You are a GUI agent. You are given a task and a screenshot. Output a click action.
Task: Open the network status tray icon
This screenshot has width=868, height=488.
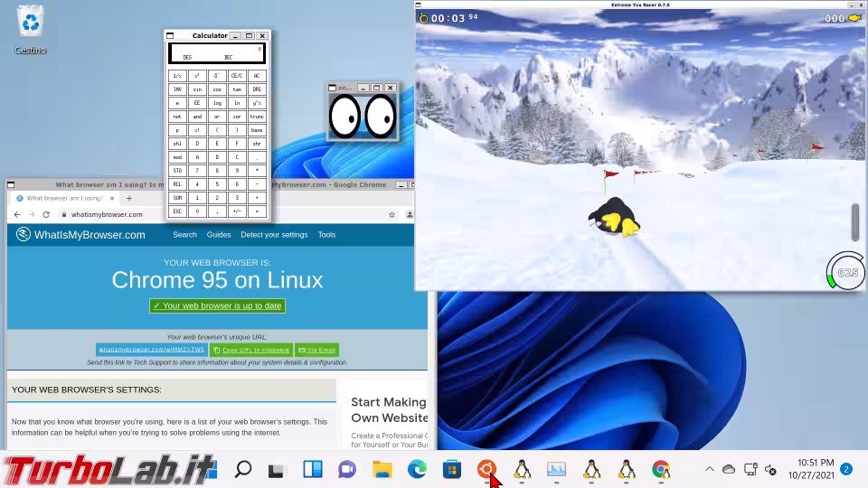[750, 469]
